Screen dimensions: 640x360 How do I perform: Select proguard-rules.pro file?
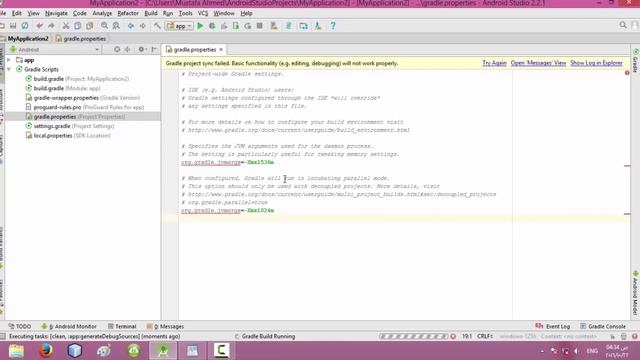[84, 107]
